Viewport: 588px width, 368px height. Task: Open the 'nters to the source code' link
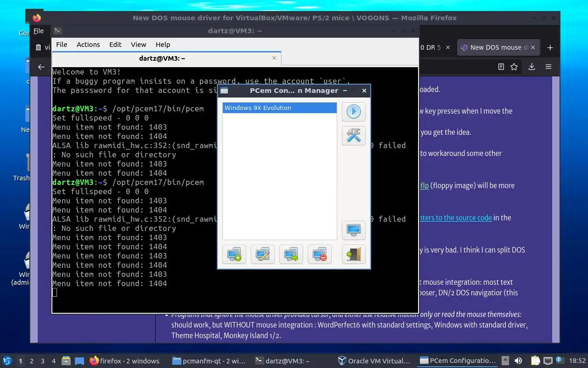click(456, 218)
